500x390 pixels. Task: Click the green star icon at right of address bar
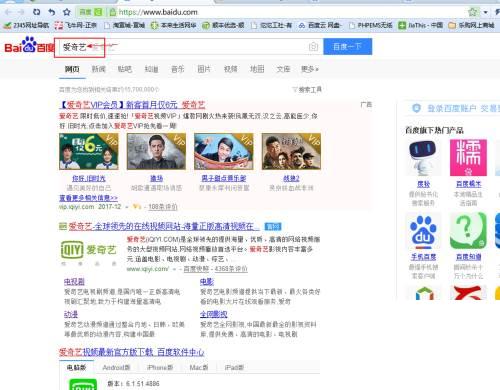click(473, 12)
